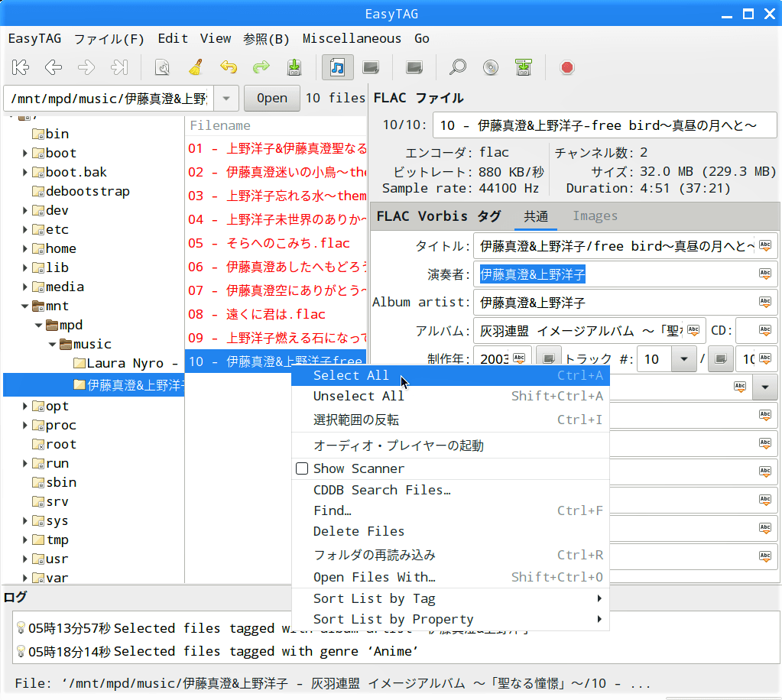782x700 pixels.
Task: Click the Filename column header
Action: 276,125
